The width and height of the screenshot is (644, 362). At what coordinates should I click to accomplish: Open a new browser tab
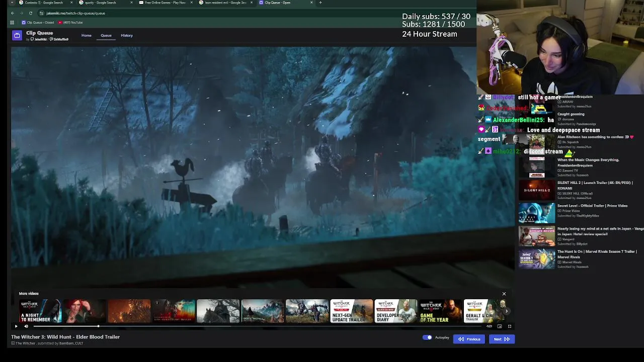click(x=320, y=3)
